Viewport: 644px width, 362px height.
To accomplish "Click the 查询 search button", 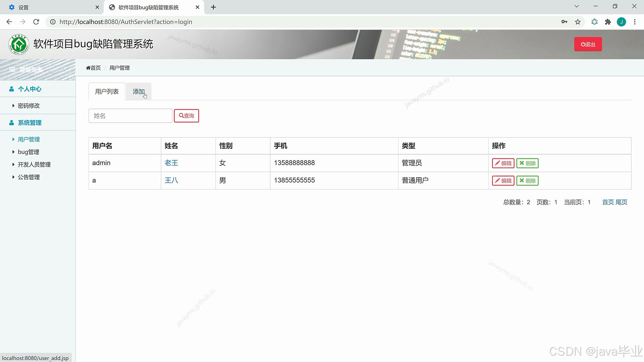I will [x=186, y=116].
